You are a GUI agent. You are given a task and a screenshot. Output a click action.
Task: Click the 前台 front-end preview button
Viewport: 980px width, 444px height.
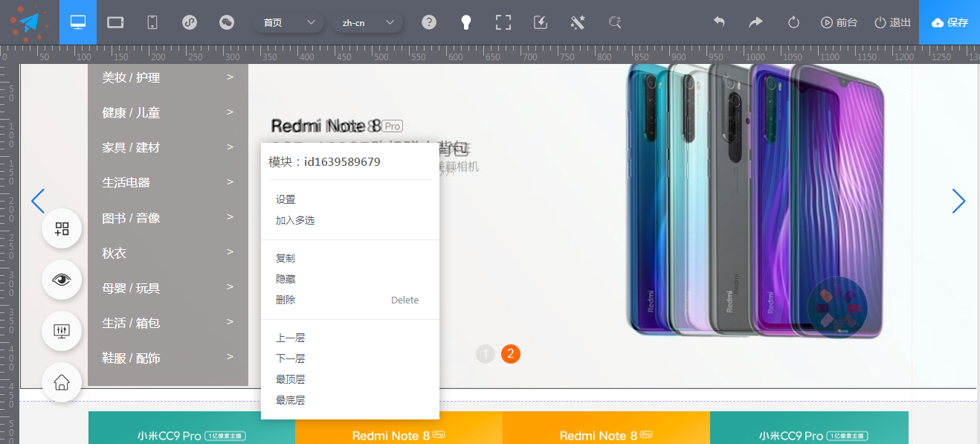point(839,22)
